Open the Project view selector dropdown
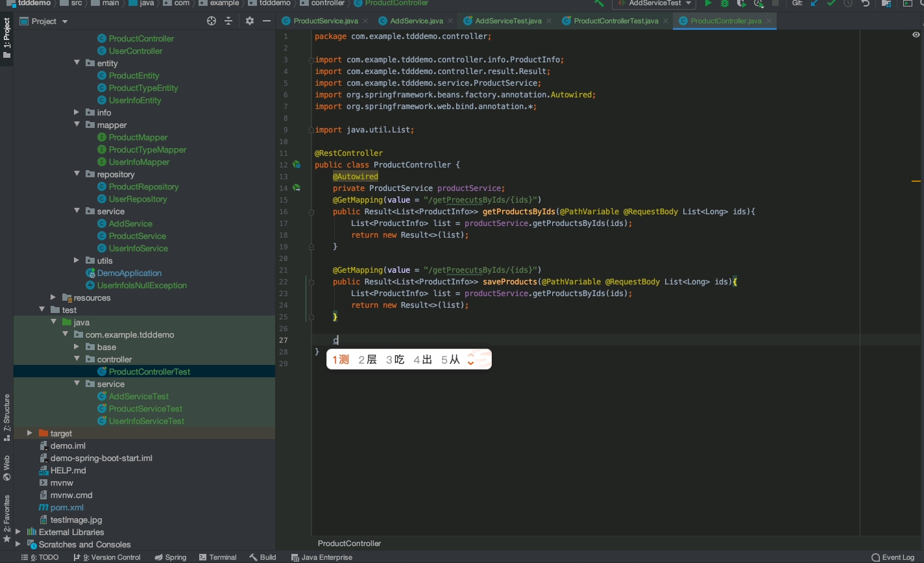Viewport: 924px width, 563px height. tap(44, 21)
